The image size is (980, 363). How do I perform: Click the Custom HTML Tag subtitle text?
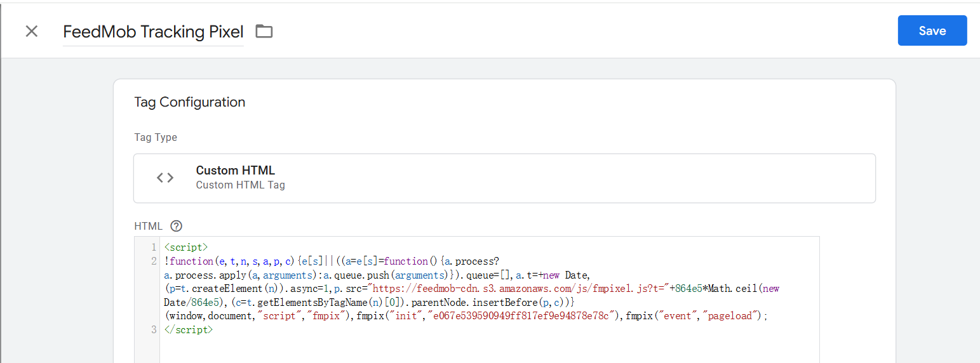click(240, 185)
